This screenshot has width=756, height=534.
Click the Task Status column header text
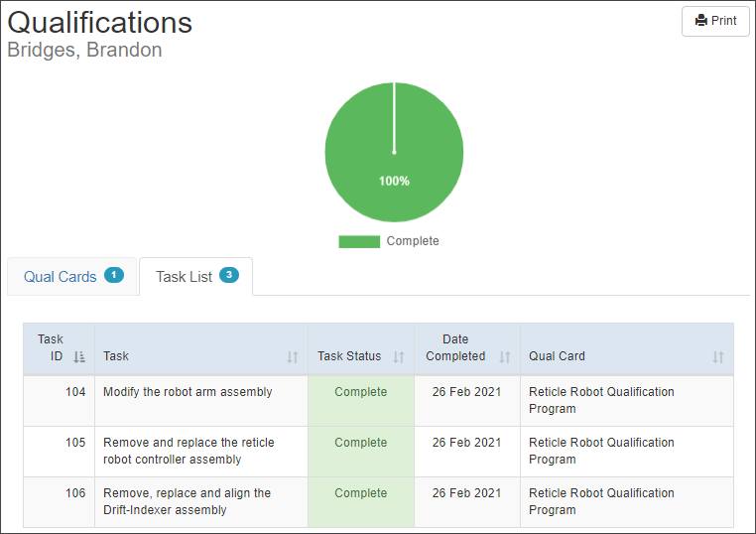(x=349, y=356)
